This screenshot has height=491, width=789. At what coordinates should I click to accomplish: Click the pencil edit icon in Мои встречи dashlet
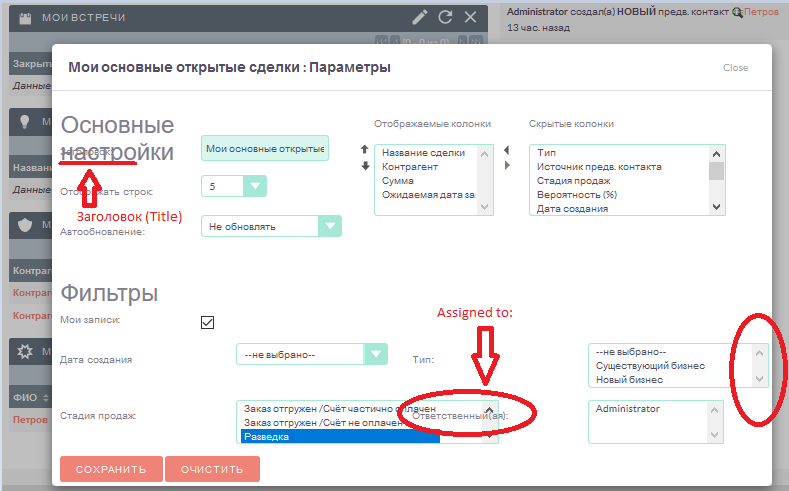point(420,18)
